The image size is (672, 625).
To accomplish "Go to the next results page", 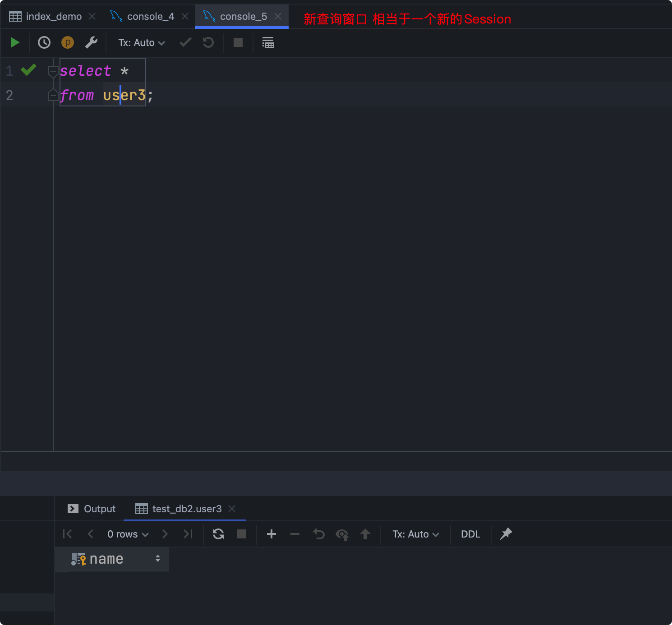I will click(x=165, y=534).
